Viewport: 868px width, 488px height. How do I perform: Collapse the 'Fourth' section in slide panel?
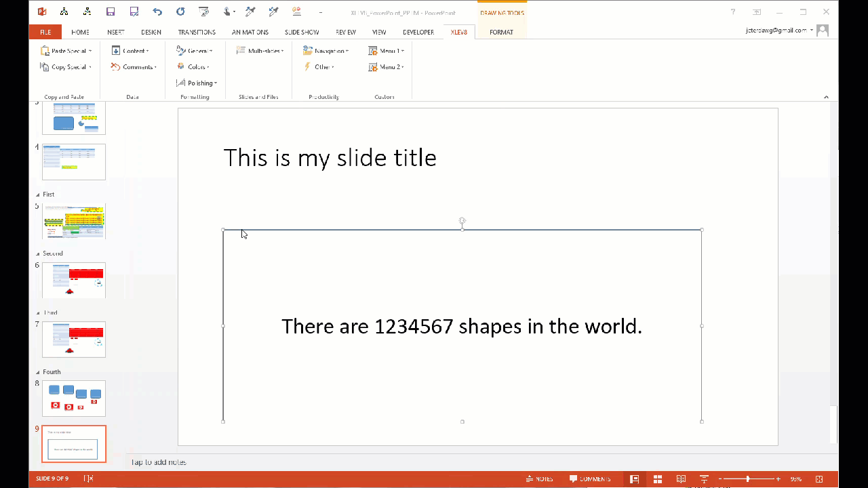37,372
